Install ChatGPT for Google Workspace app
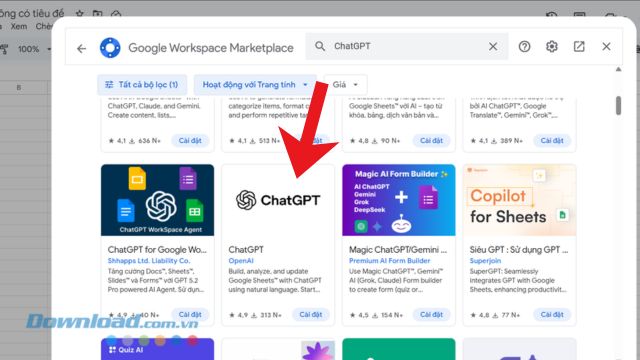 [190, 314]
